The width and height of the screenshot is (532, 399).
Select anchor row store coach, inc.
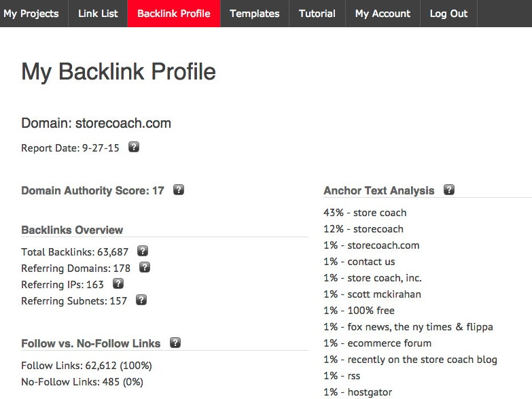tap(372, 278)
